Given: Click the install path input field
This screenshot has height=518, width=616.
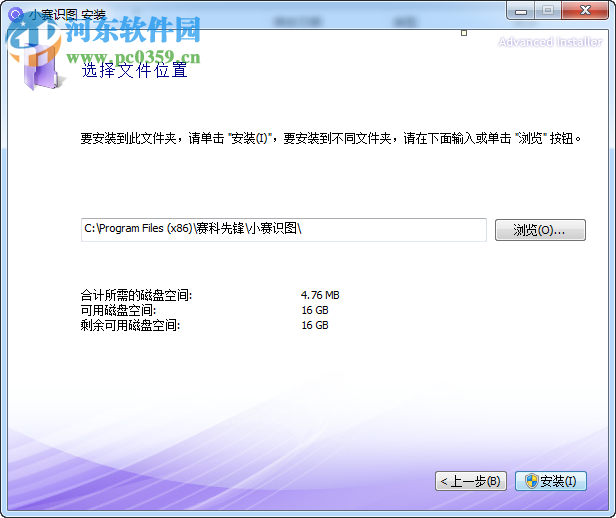Looking at the screenshot, I should click(x=284, y=230).
